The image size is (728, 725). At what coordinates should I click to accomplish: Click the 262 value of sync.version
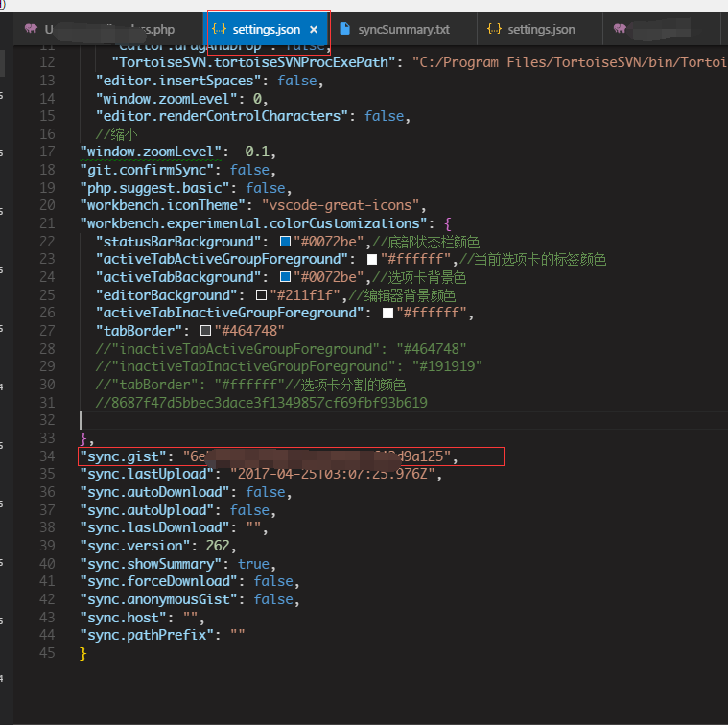pyautogui.click(x=218, y=546)
